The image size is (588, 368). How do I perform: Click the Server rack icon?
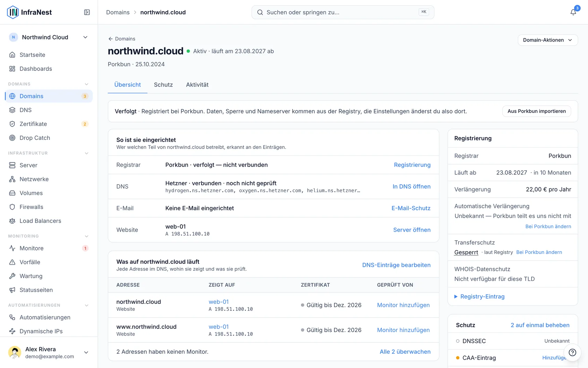(x=12, y=165)
